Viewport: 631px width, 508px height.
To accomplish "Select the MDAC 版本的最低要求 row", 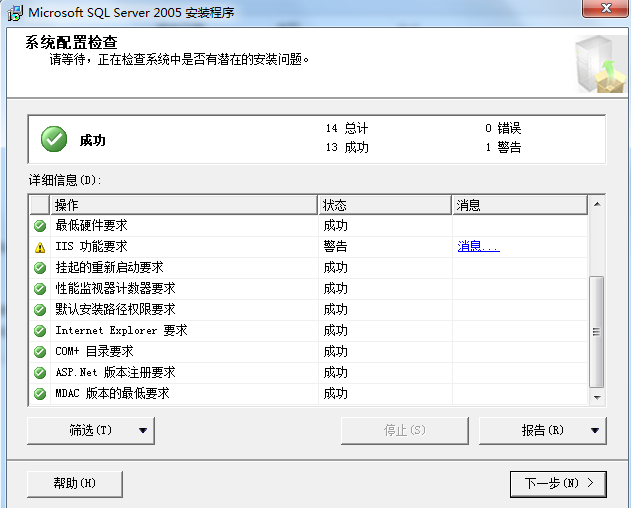I will [x=309, y=393].
